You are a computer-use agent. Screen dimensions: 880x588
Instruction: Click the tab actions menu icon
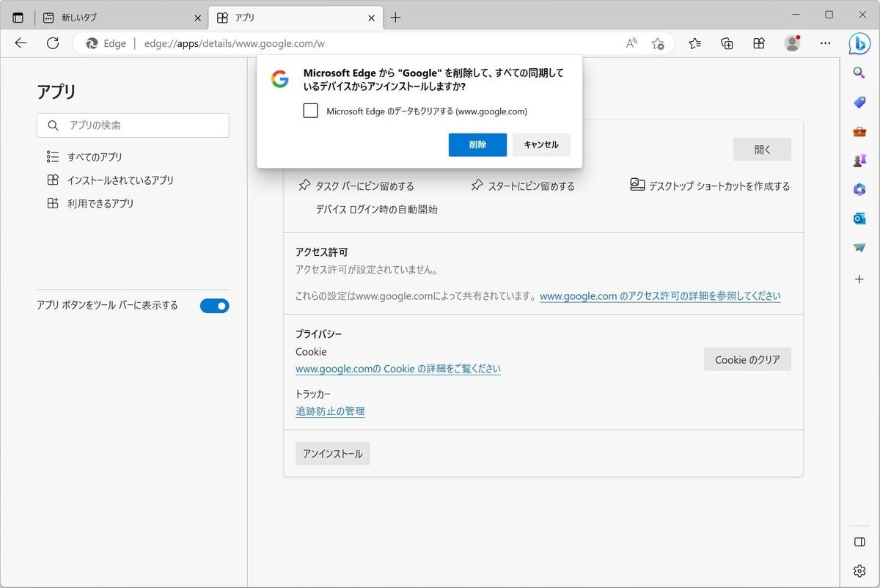point(18,18)
